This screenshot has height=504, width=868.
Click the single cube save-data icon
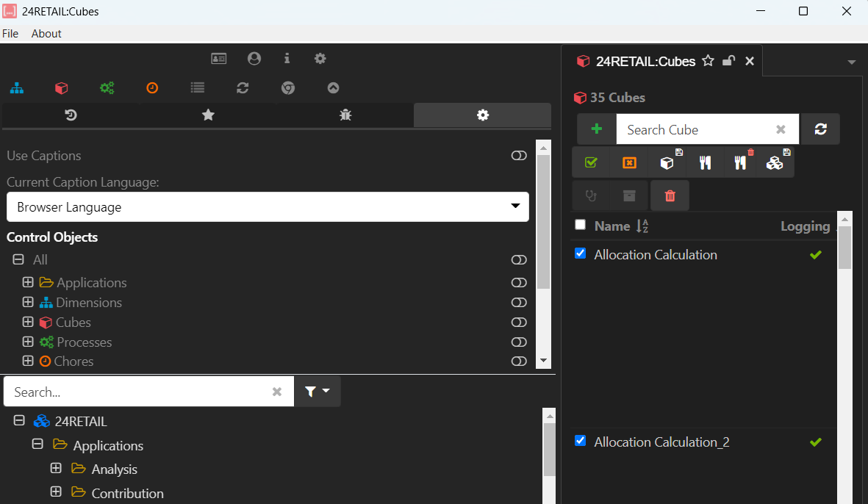[667, 162]
